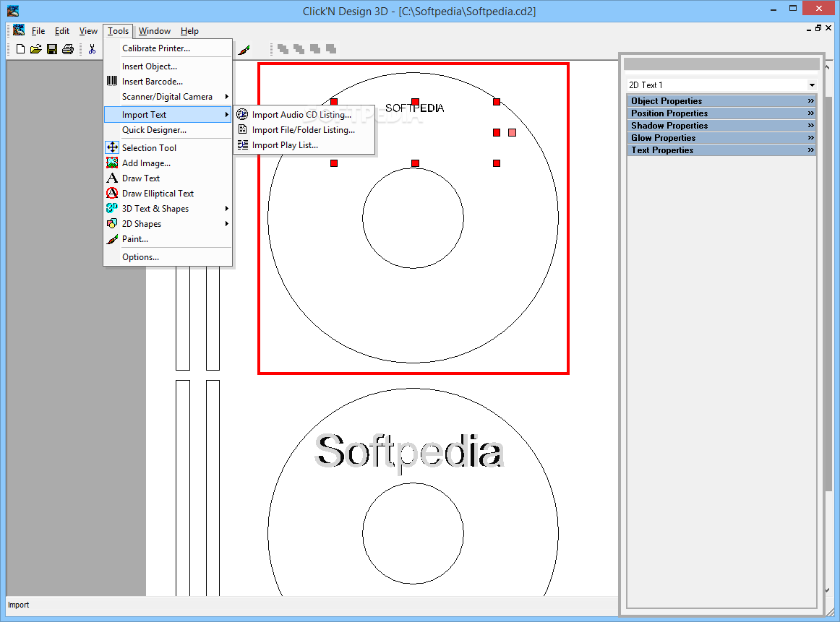Open the Help menu
The image size is (840, 622).
(x=189, y=31)
